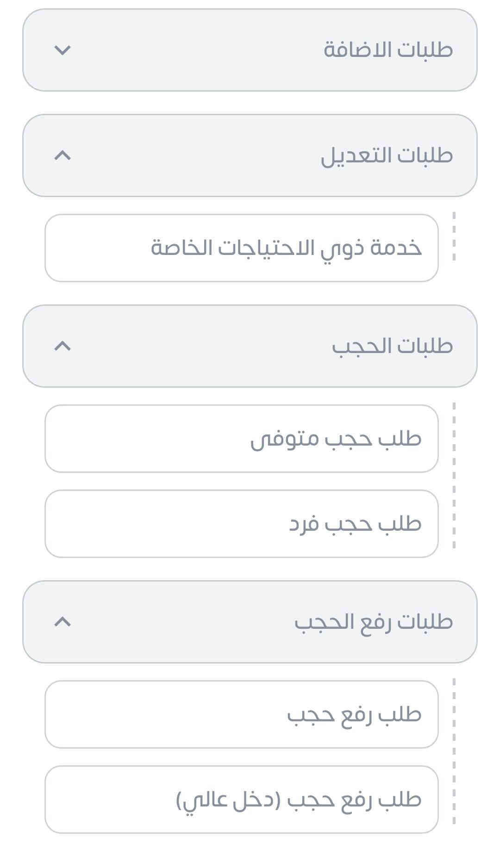Viewport: 500px width, 868px height.
Task: Click the طلبات التعديل header title text
Action: pyautogui.click(x=387, y=155)
